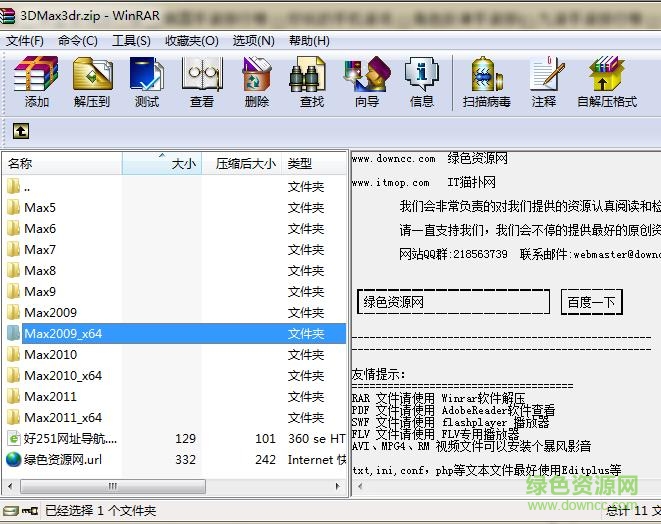Open the Find (查找) binoculars tool

308,75
